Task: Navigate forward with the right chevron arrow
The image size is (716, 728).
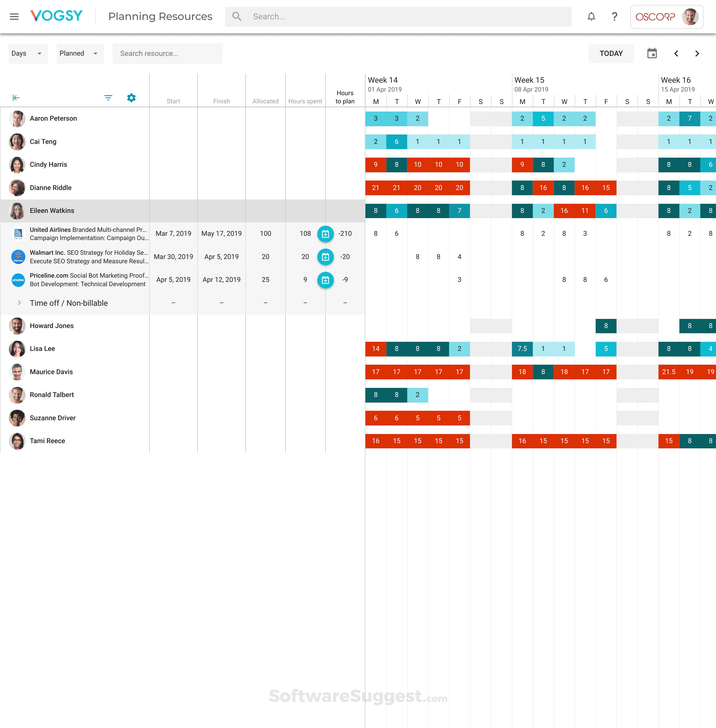Action: point(698,53)
